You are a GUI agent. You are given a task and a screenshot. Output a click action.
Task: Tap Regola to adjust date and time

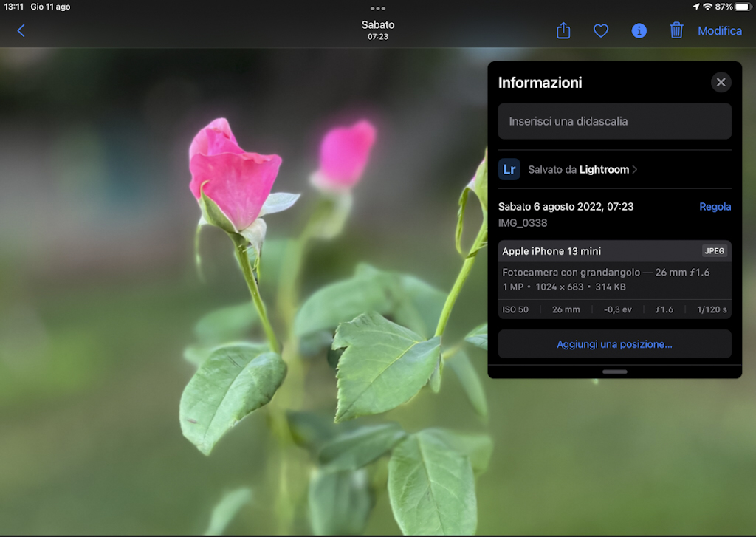[x=715, y=207]
